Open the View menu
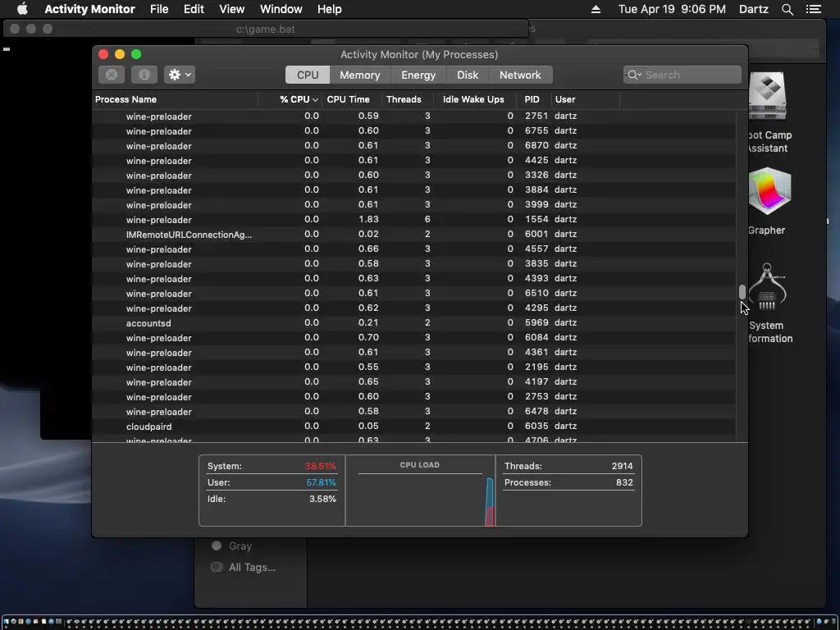The height and width of the screenshot is (630, 840). point(232,9)
